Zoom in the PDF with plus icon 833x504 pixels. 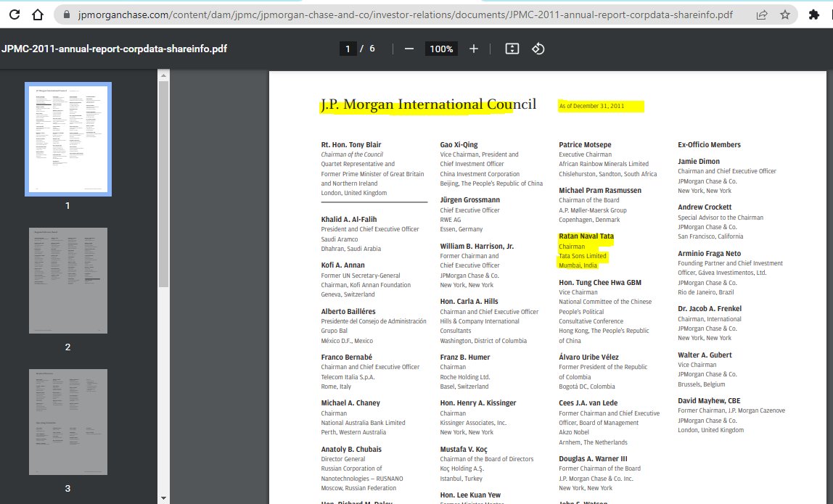(x=474, y=49)
